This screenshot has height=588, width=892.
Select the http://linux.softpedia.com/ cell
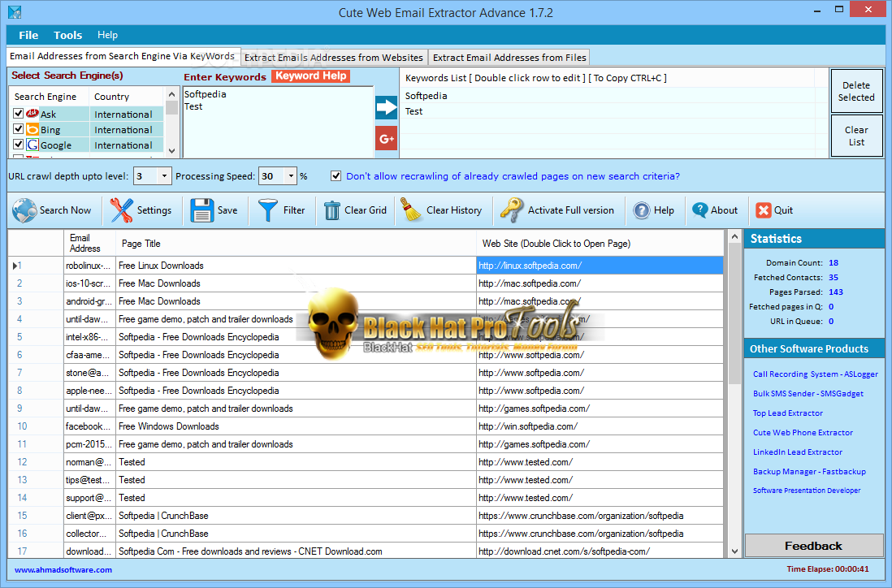point(600,266)
